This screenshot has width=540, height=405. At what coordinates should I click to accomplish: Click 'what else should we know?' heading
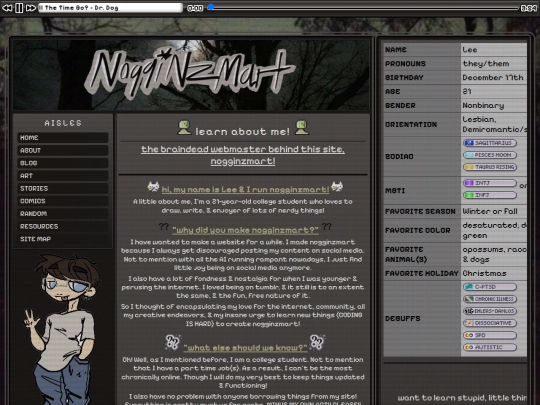coord(245,348)
